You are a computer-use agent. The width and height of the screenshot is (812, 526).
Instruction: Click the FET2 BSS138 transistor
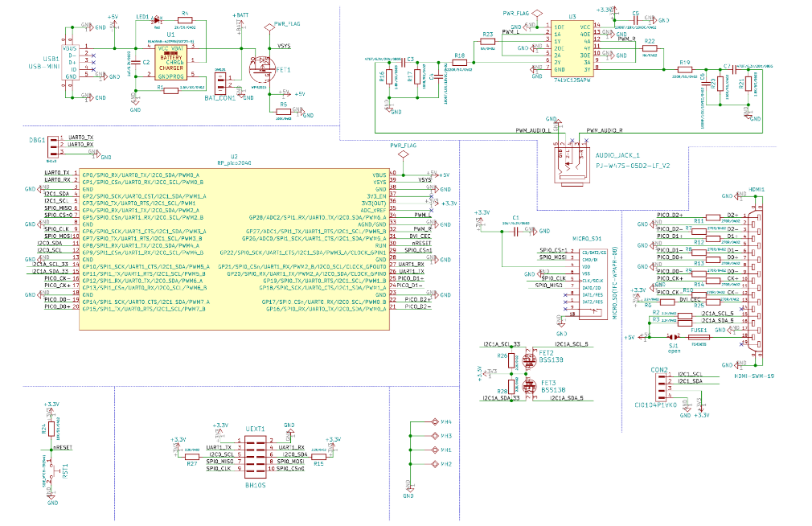[x=527, y=360]
